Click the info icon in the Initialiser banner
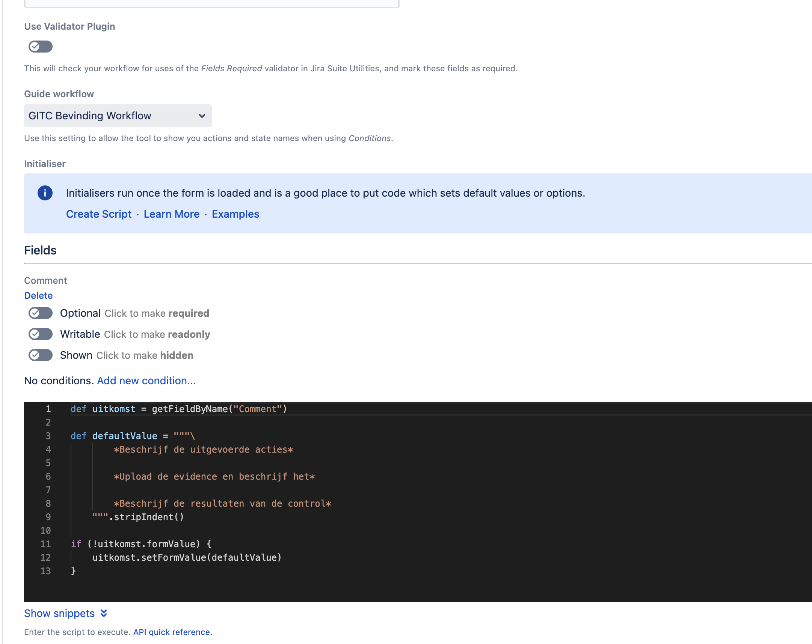812x644 pixels. [x=45, y=193]
